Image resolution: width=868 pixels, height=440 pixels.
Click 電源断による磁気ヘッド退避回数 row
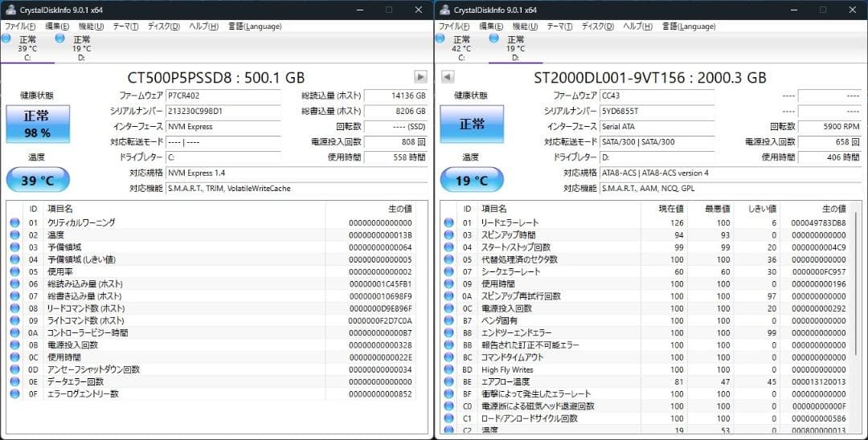[646, 406]
